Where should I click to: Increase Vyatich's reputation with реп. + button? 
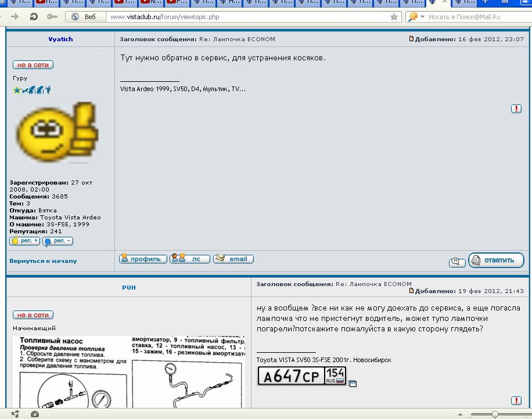tap(25, 241)
